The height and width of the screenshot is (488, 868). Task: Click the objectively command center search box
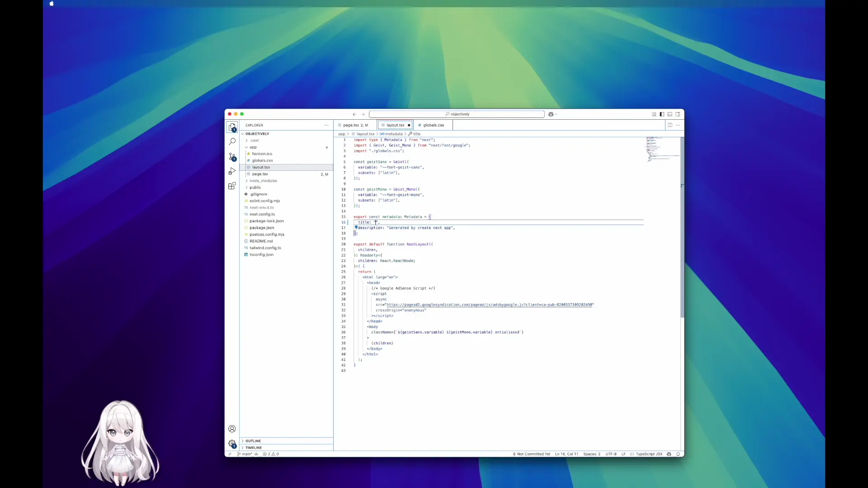(x=457, y=114)
